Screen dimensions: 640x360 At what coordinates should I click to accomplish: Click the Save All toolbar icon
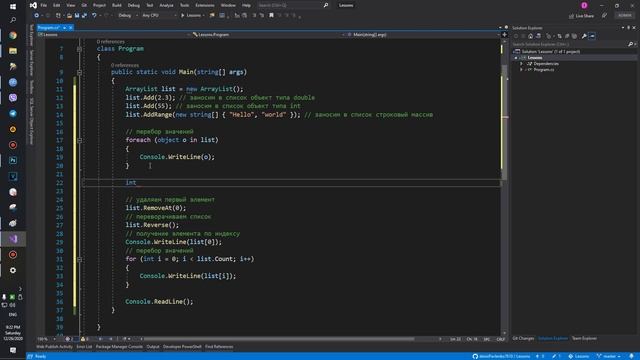tap(84, 16)
